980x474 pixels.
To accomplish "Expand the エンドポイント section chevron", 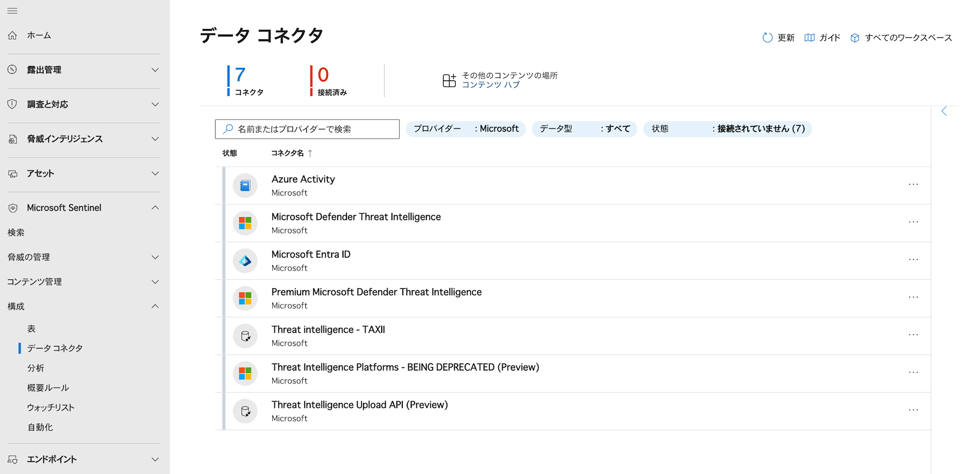I will (x=155, y=459).
